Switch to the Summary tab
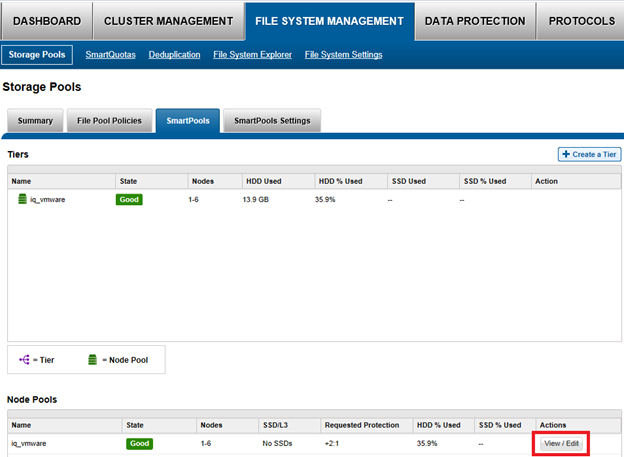Viewport: 624px width, 457px height. [35, 121]
